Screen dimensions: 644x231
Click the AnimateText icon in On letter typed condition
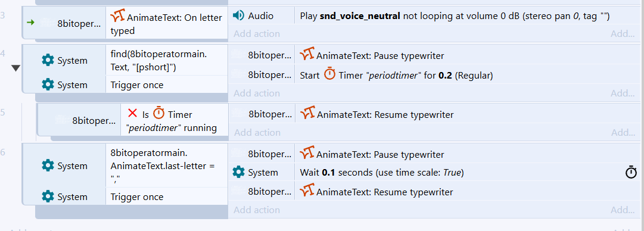click(117, 17)
